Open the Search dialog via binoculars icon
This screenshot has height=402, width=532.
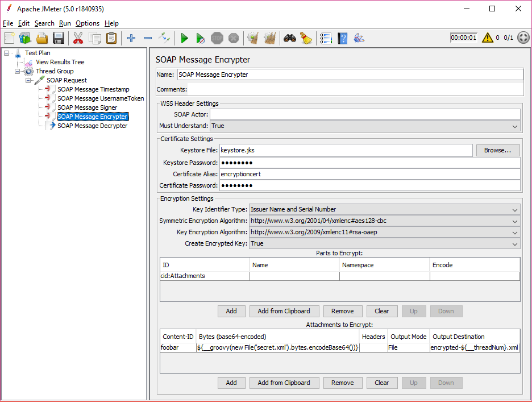(289, 38)
